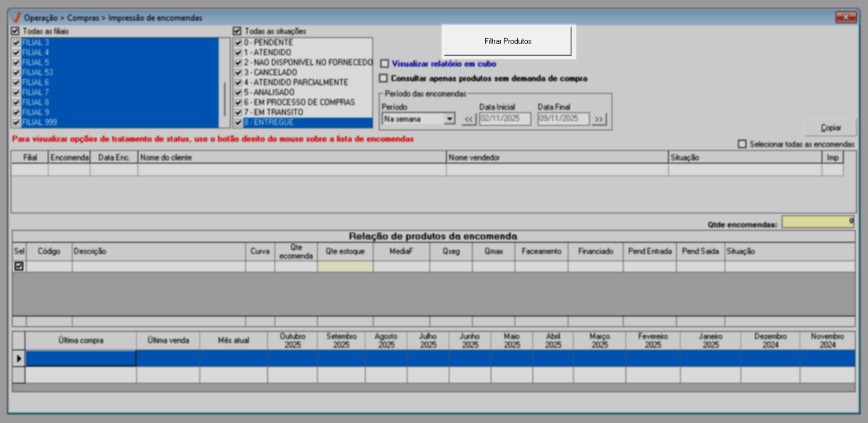Image resolution: width=868 pixels, height=423 pixels.
Task: Click the MediaF column header
Action: click(x=401, y=251)
